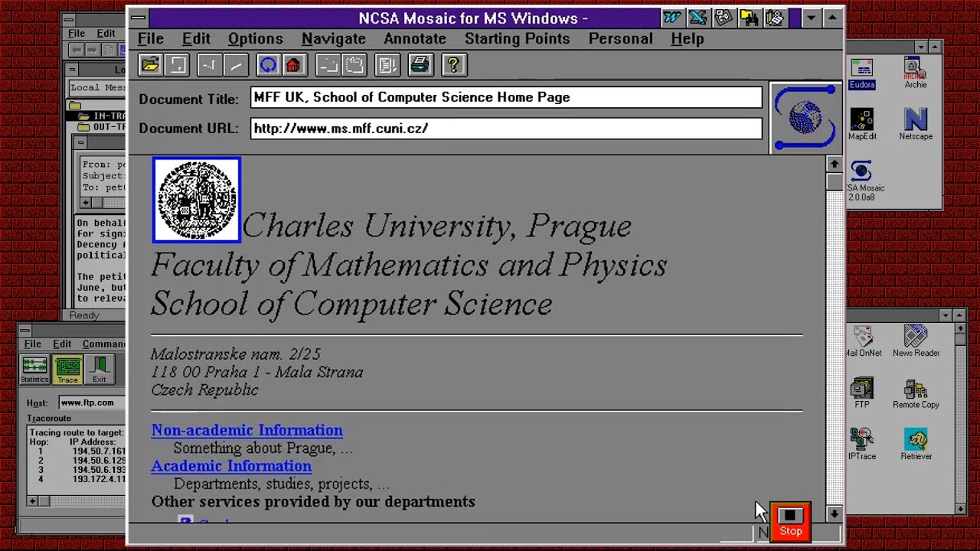Open File menu in Eudora window
Screen dimensions: 980x551
[x=77, y=34]
